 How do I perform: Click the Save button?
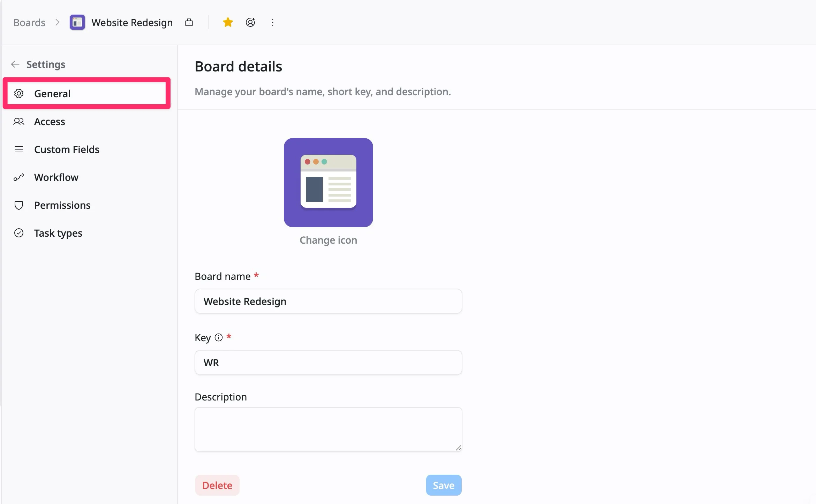[444, 485]
